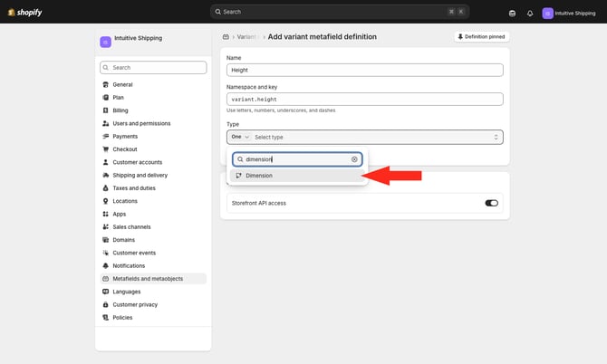The height and width of the screenshot is (364, 607).
Task: Click the General store icon
Action: click(105, 84)
